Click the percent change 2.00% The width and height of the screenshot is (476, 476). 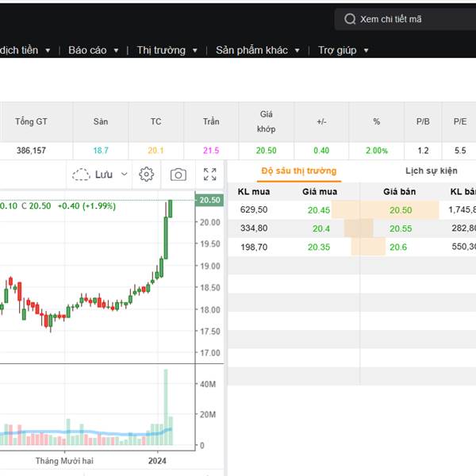click(x=376, y=151)
